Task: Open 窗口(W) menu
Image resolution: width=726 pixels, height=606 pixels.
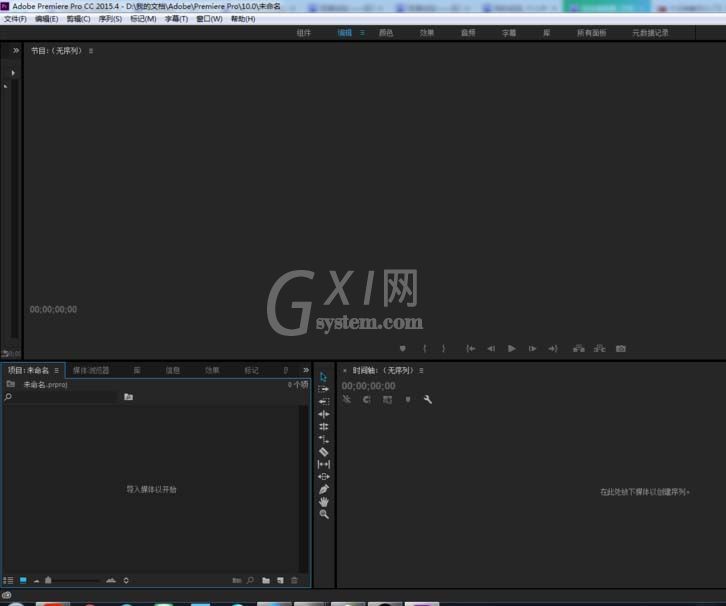Action: [x=209, y=19]
